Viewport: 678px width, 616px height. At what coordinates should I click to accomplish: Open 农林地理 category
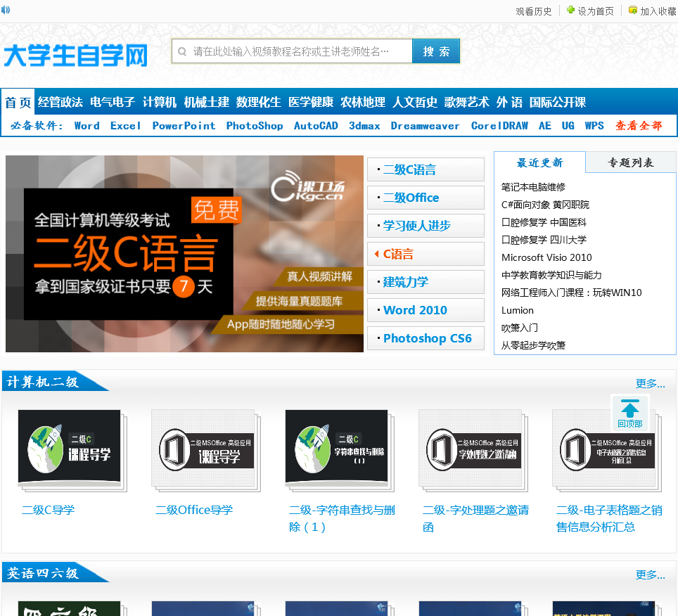point(363,102)
